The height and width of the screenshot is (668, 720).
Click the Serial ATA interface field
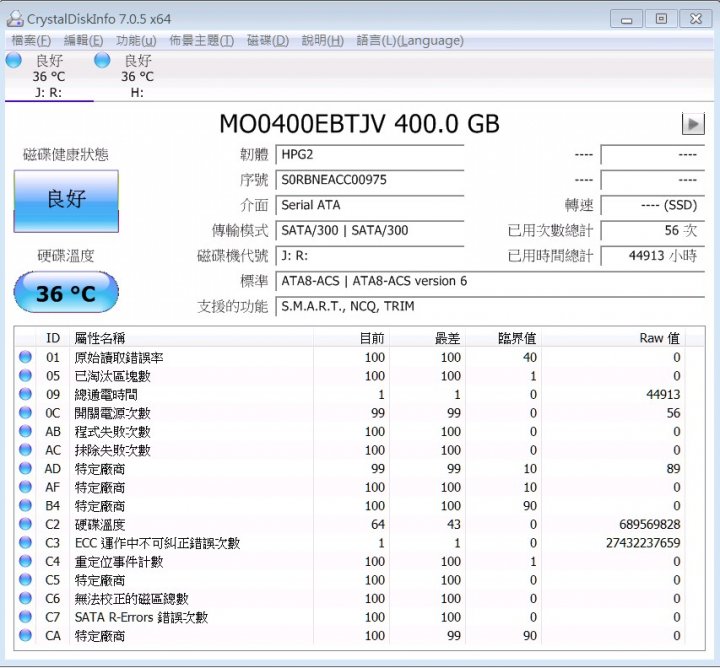click(x=370, y=205)
